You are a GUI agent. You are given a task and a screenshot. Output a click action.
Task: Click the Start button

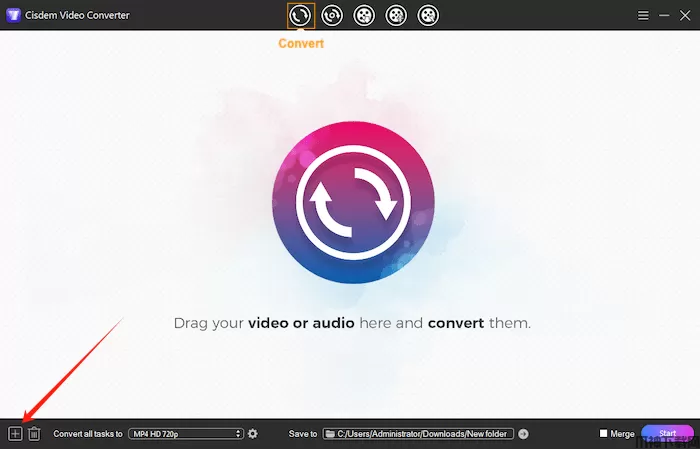[x=667, y=433]
